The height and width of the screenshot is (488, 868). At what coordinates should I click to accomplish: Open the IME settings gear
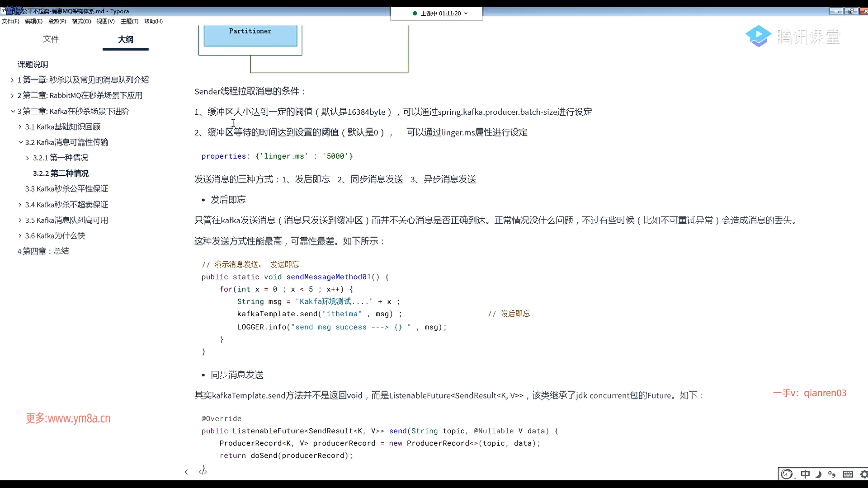[863, 474]
